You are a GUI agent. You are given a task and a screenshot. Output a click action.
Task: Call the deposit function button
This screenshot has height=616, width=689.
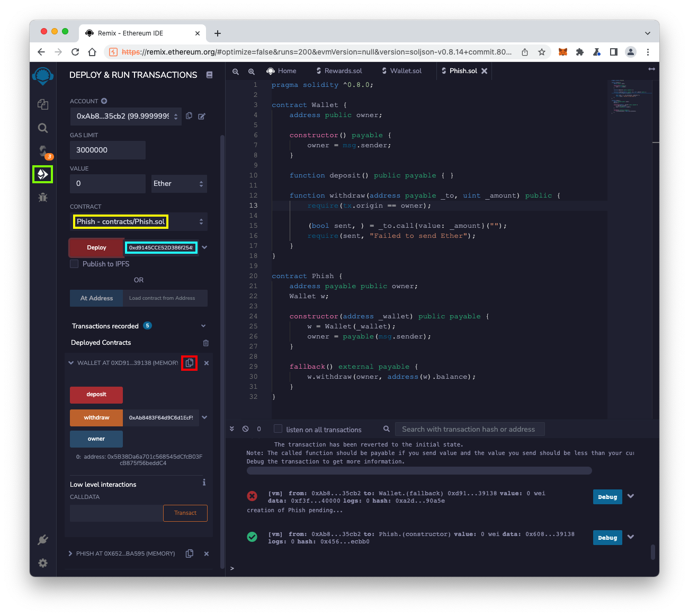coord(96,395)
